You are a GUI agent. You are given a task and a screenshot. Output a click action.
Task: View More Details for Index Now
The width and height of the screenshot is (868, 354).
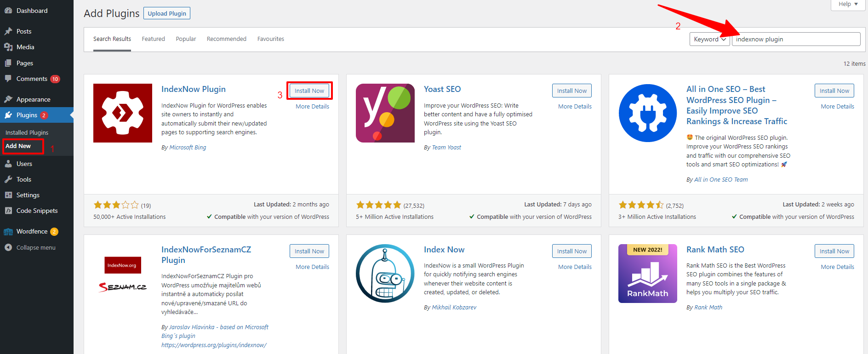pyautogui.click(x=575, y=267)
